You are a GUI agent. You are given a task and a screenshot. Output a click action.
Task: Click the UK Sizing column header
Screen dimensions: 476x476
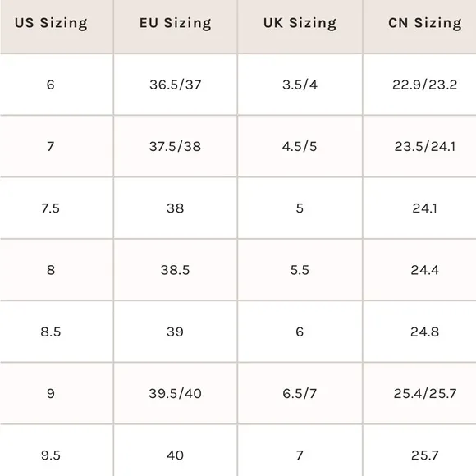(300, 26)
